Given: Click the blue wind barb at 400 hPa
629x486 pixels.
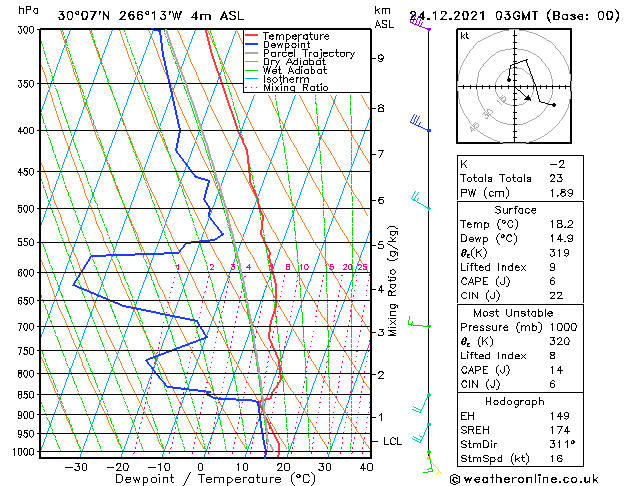Looking at the screenshot, I should 420,123.
